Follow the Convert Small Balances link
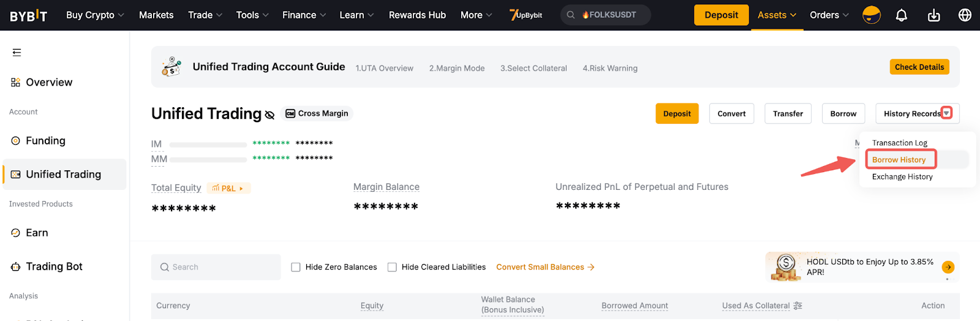The height and width of the screenshot is (321, 980). tap(545, 267)
